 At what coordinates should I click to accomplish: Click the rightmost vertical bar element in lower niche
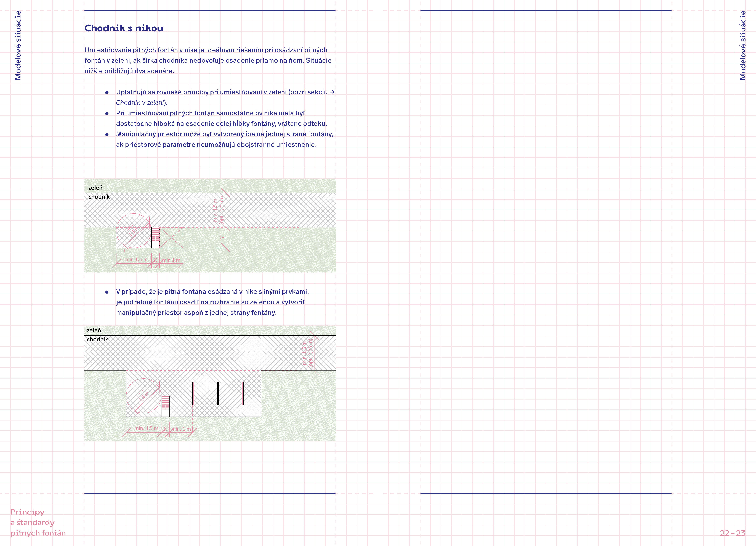point(243,393)
